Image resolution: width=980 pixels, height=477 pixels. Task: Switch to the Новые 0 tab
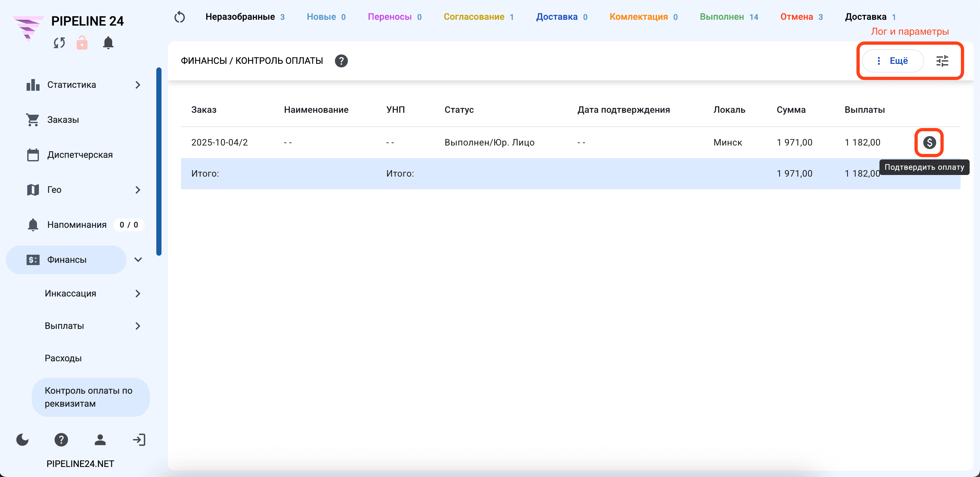[326, 17]
